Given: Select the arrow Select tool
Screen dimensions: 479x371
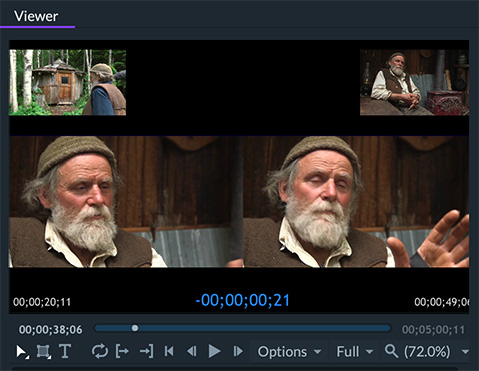Looking at the screenshot, I should coord(22,352).
